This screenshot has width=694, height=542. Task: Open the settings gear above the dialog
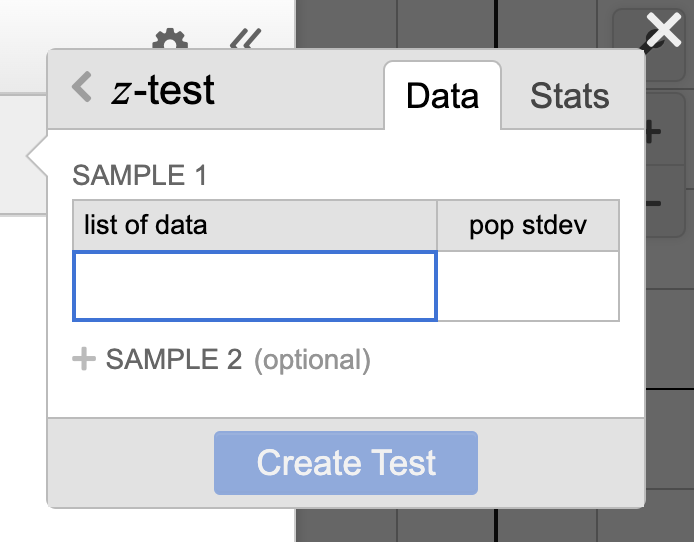[170, 39]
